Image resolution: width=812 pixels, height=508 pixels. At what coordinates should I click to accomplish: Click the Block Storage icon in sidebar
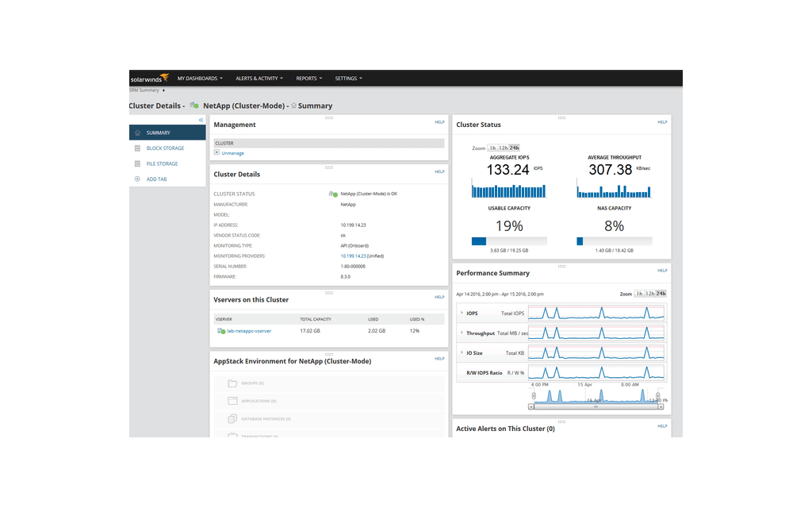coord(136,148)
